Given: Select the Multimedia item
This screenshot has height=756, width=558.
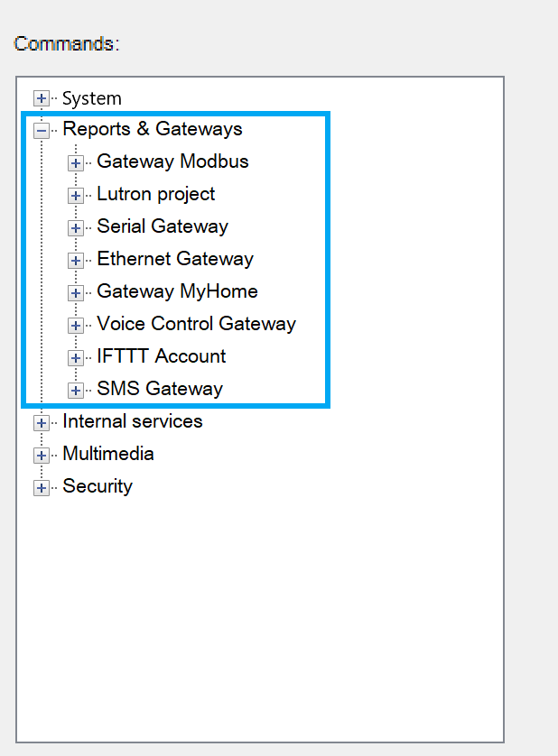Looking at the screenshot, I should (108, 454).
